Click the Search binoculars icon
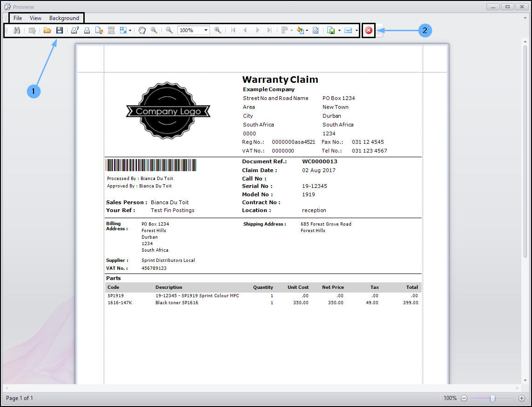The width and height of the screenshot is (532, 407). (x=17, y=30)
